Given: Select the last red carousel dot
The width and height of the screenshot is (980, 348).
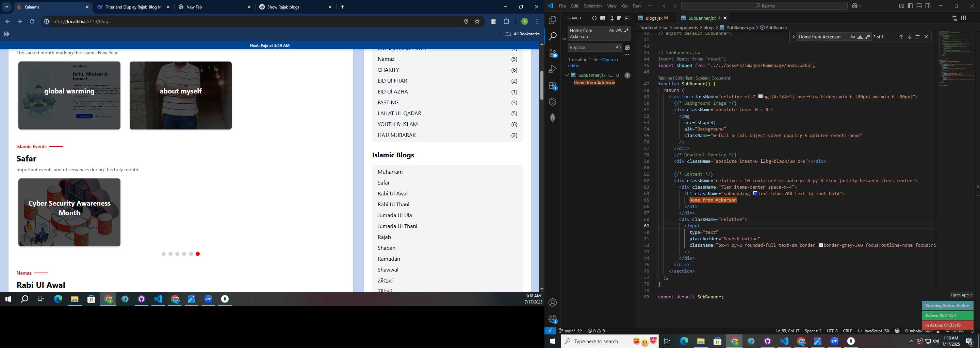Looking at the screenshot, I should coord(198,254).
